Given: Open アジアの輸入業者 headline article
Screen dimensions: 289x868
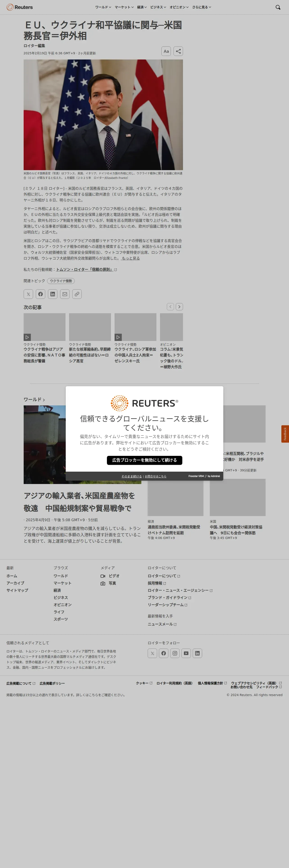Looking at the screenshot, I should pyautogui.click(x=79, y=502).
